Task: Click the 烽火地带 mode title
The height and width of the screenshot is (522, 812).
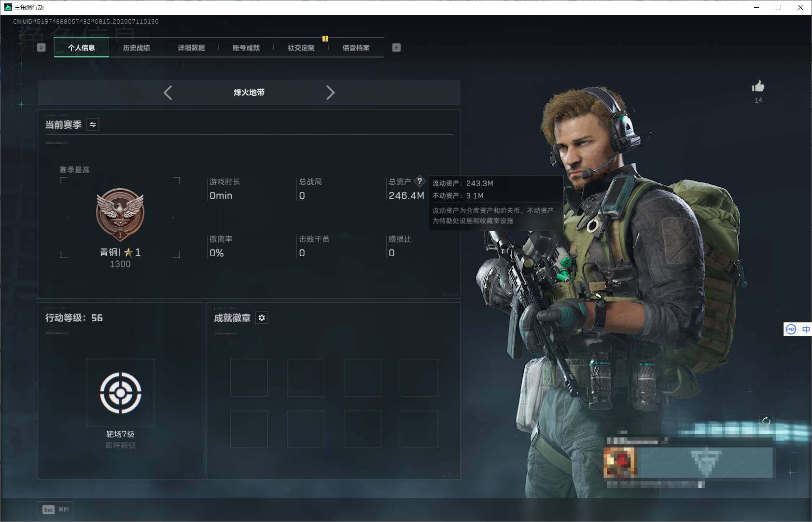Action: (249, 92)
